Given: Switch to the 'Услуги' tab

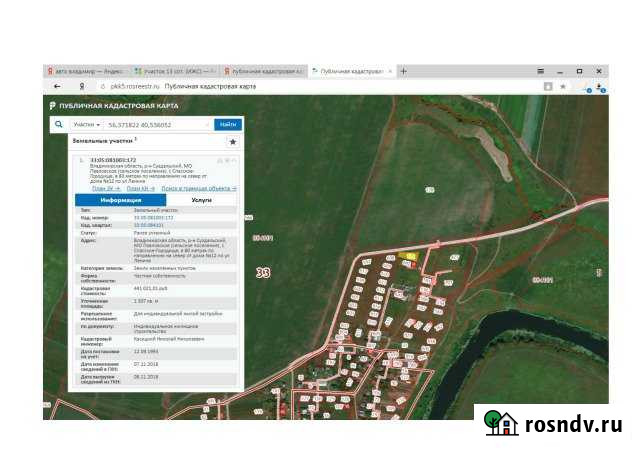Looking at the screenshot, I should (202, 200).
